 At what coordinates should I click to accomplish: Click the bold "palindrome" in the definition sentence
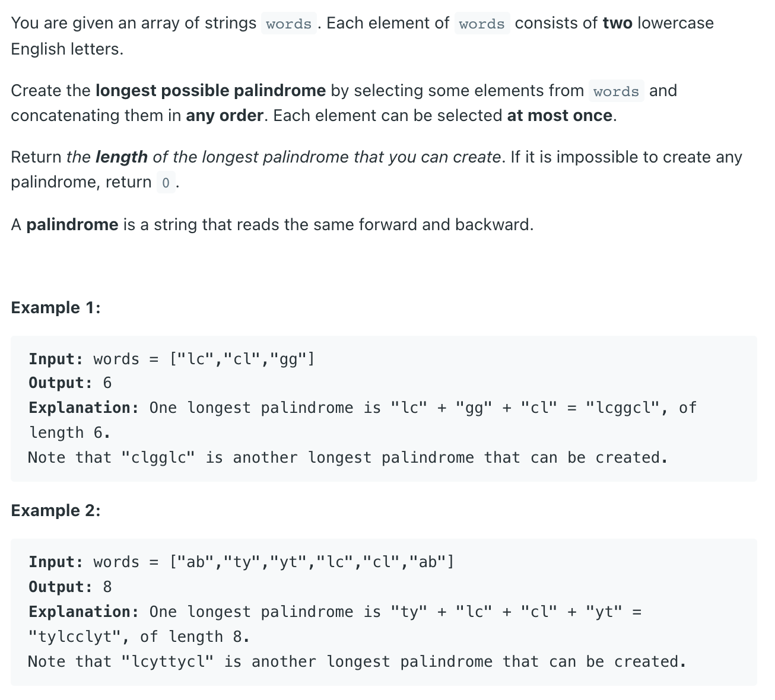click(72, 225)
